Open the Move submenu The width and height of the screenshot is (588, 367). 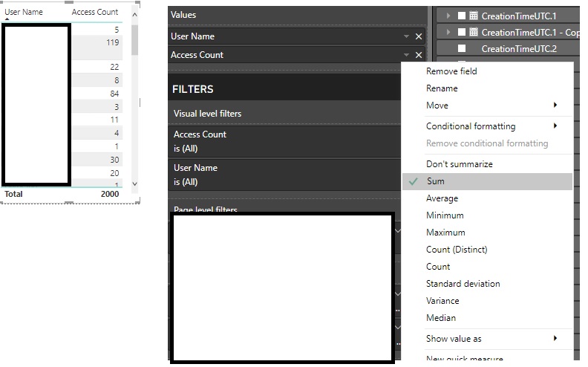[x=488, y=105]
